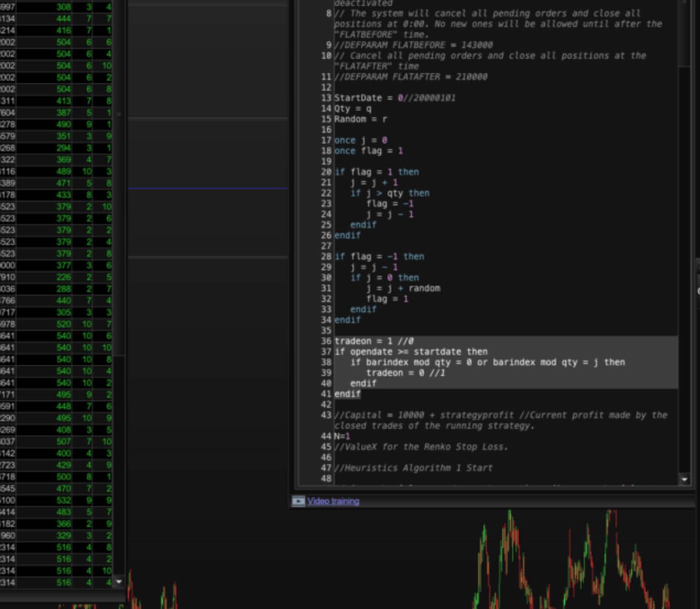Click line number 35 in the gutter
Image resolution: width=700 pixels, height=609 pixels.
click(x=326, y=330)
